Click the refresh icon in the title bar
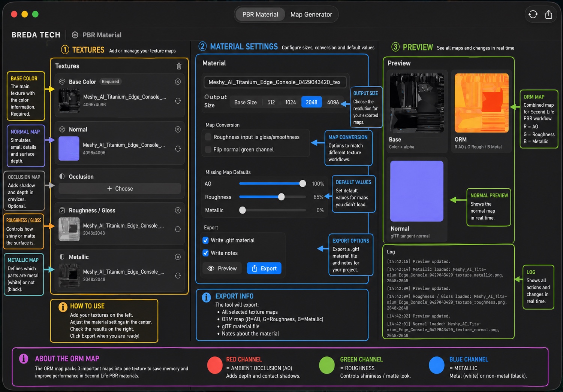Image resolution: width=563 pixels, height=392 pixels. [x=533, y=14]
